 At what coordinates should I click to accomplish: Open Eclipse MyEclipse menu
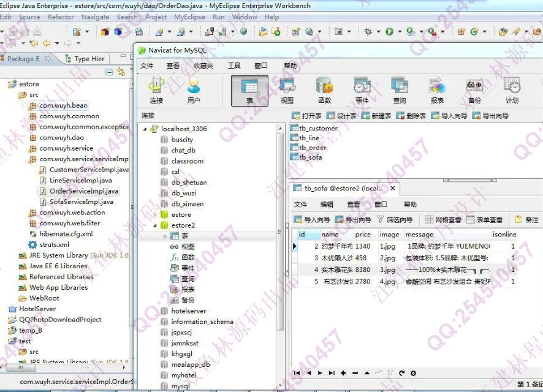(189, 17)
